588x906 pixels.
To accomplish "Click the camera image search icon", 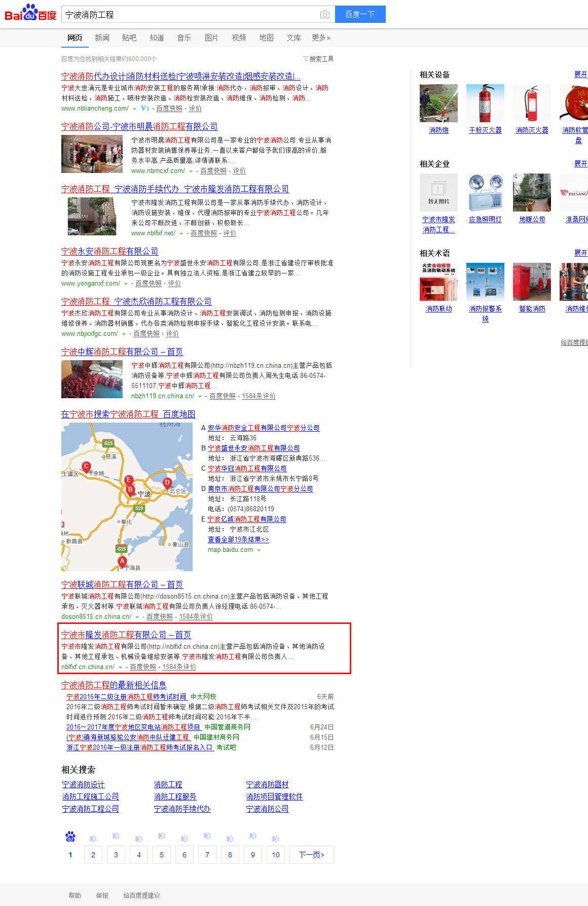I will pos(324,15).
